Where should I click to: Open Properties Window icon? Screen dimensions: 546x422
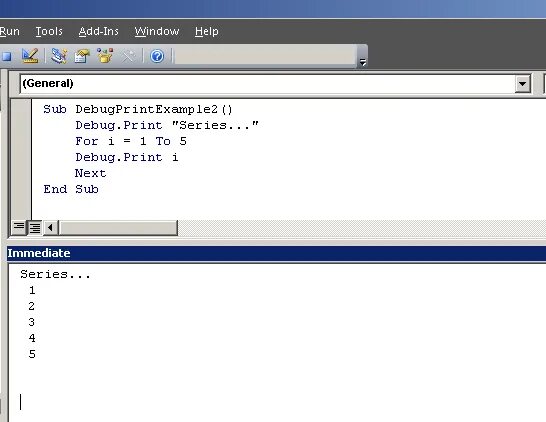(x=82, y=56)
